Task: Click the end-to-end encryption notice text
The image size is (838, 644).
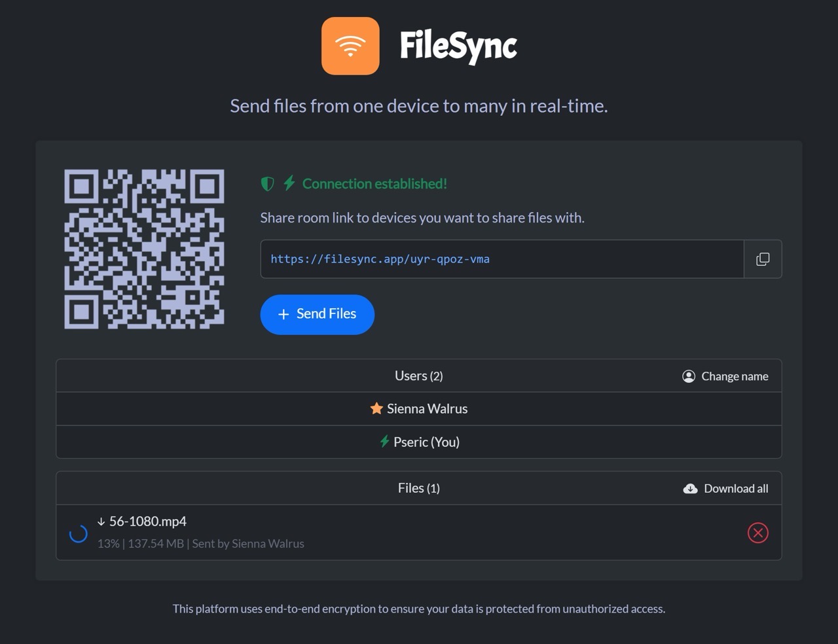Action: pos(419,609)
